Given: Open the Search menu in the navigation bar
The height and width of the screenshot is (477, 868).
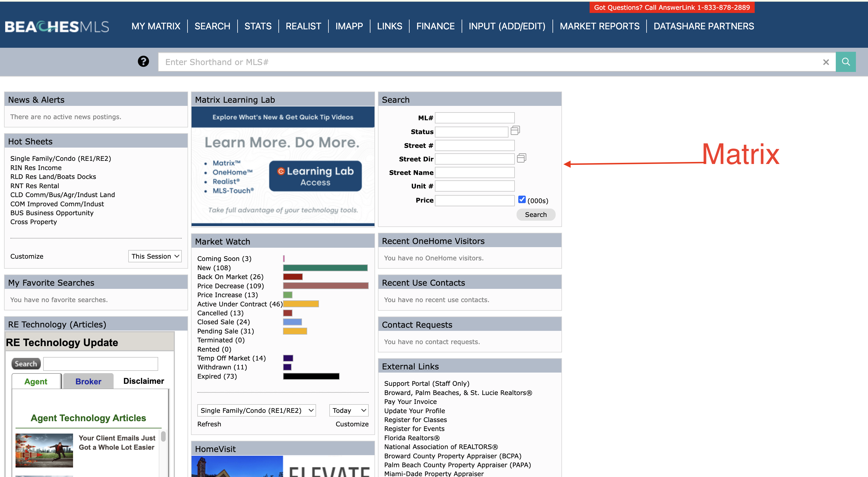Looking at the screenshot, I should click(x=212, y=26).
